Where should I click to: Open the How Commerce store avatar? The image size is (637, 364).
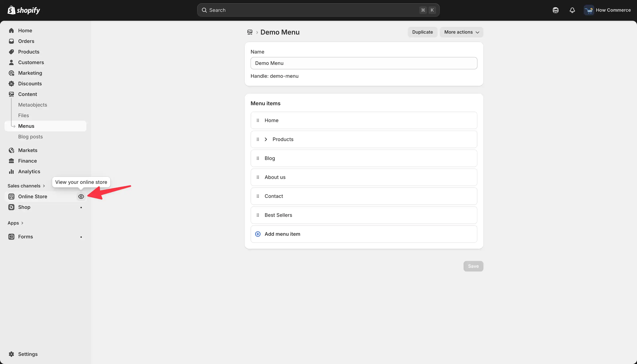tap(589, 10)
